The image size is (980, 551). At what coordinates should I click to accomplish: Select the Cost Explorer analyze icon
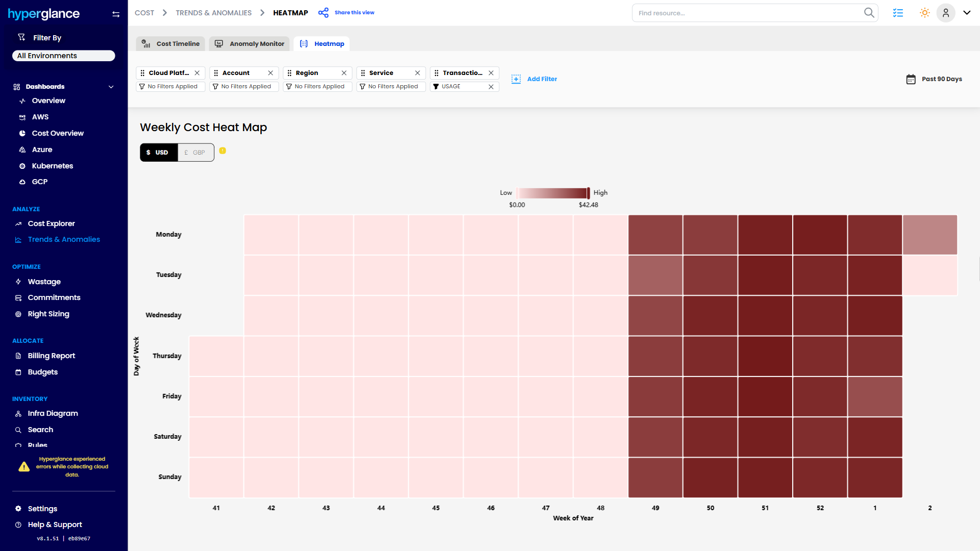(19, 223)
